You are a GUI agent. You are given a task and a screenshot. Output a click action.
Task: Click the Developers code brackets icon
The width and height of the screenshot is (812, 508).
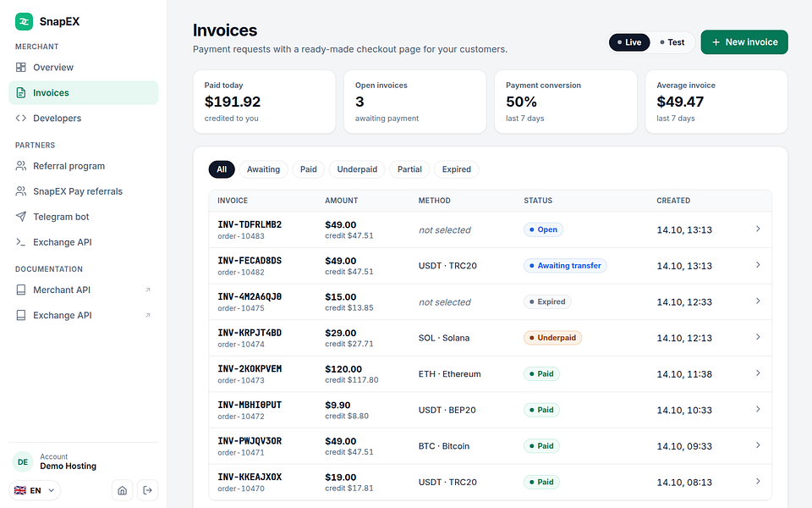point(20,119)
